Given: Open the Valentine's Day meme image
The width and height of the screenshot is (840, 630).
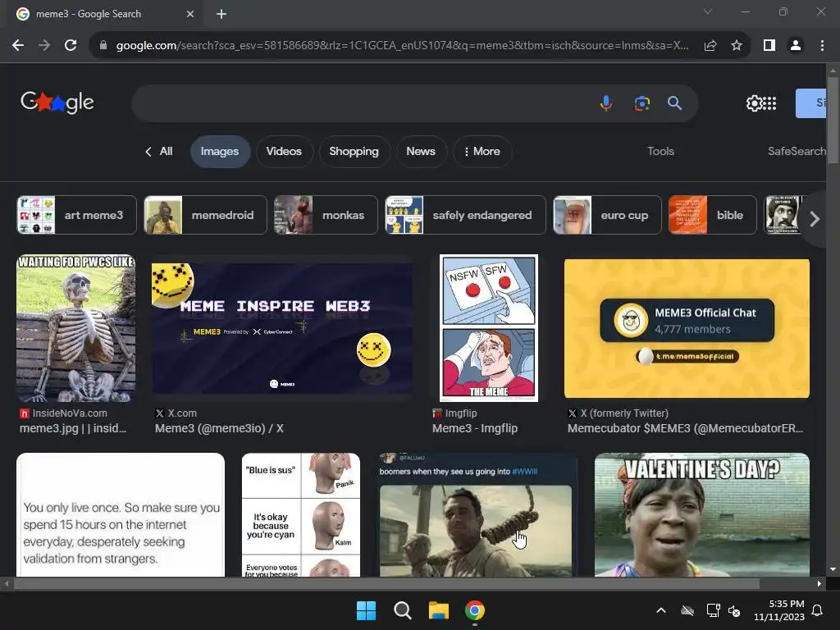Looking at the screenshot, I should (x=702, y=515).
